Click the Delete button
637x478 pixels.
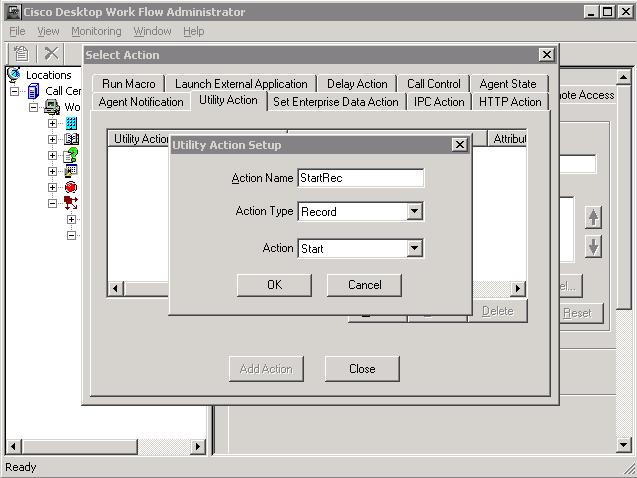(x=498, y=311)
